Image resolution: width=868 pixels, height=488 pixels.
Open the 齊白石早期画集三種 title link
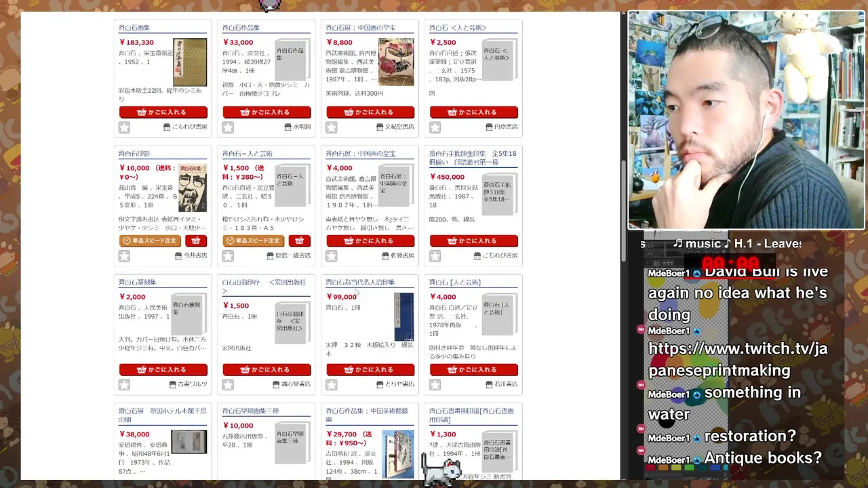tap(250, 411)
